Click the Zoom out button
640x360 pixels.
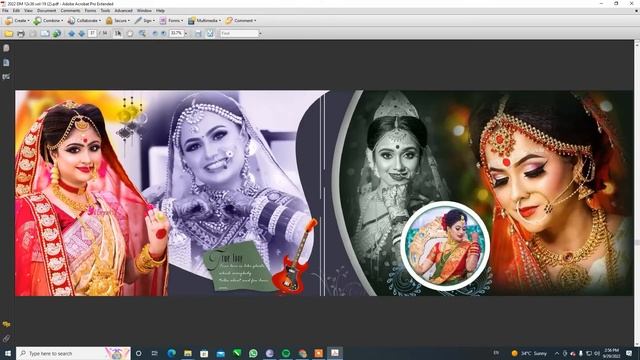155,33
